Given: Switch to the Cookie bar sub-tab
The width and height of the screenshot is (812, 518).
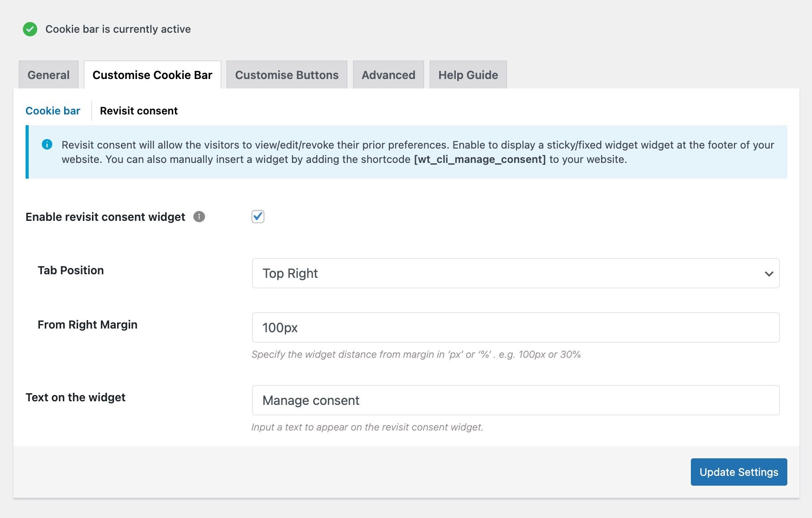Looking at the screenshot, I should pos(53,111).
